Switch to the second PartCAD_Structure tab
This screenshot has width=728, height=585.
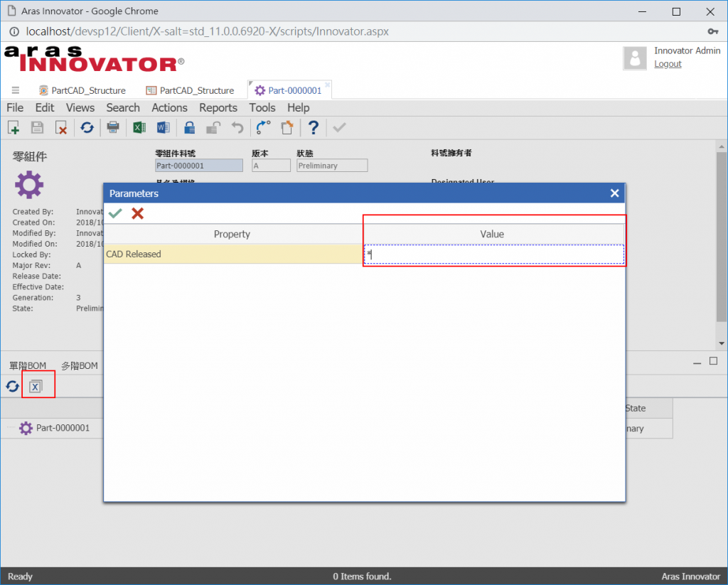pos(190,90)
